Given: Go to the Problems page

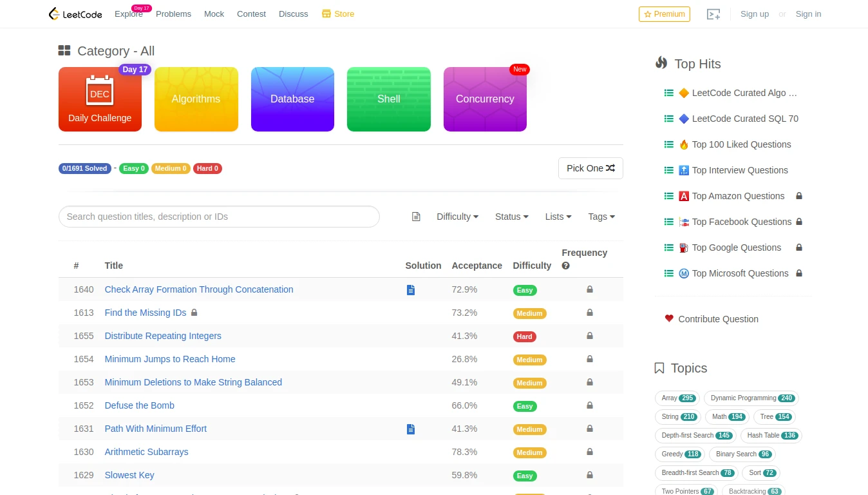Looking at the screenshot, I should click(173, 14).
